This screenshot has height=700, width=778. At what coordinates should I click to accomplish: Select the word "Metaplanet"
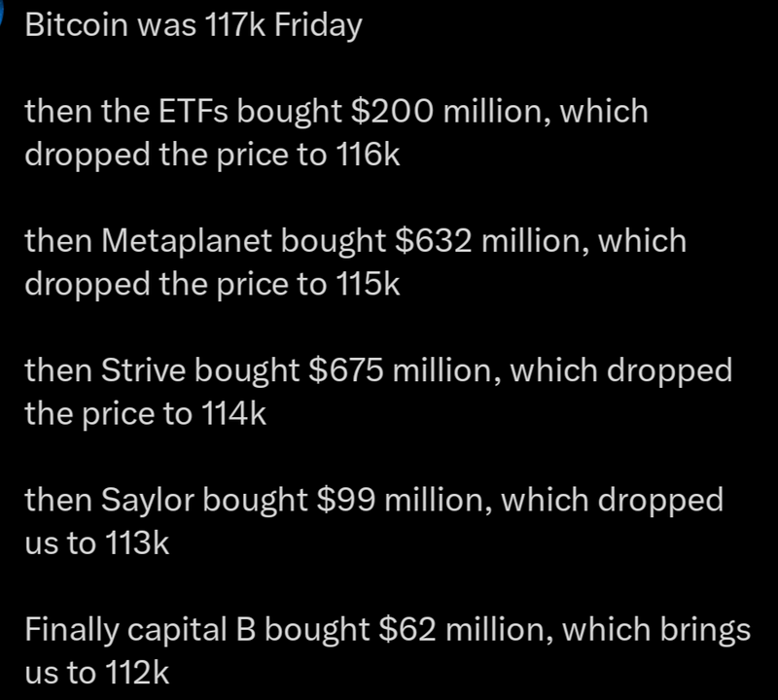(x=186, y=242)
